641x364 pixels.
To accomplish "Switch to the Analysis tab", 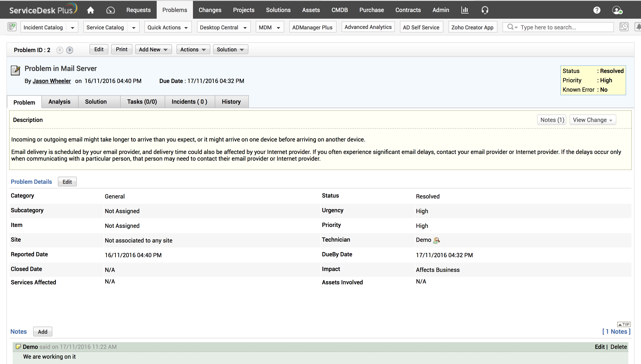I will coord(59,102).
